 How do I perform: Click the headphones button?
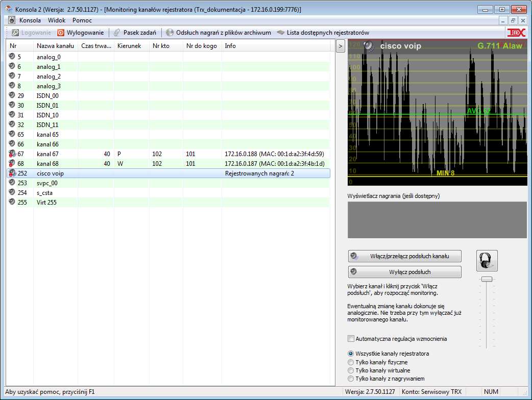pos(487,261)
